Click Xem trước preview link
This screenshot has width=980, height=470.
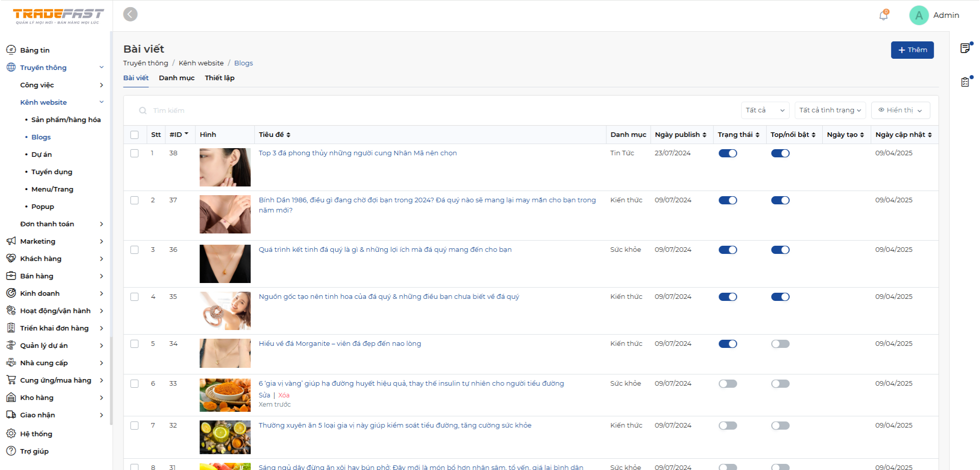click(x=275, y=405)
